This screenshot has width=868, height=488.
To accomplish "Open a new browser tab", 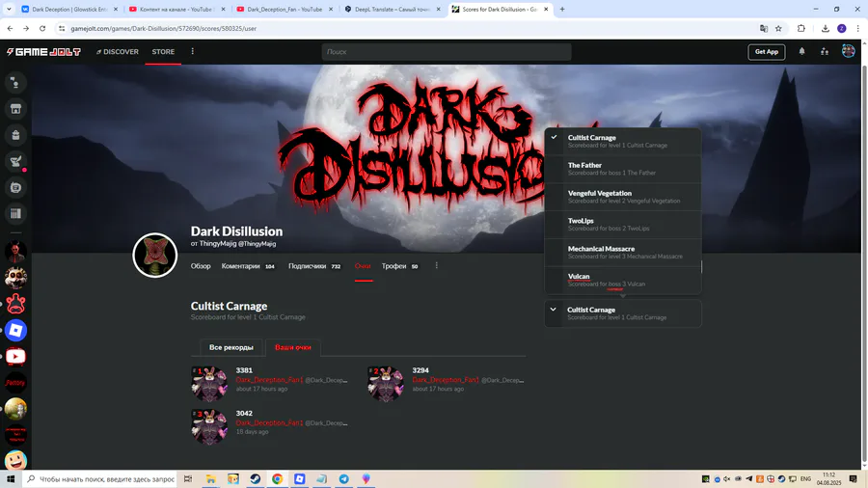I will point(562,10).
